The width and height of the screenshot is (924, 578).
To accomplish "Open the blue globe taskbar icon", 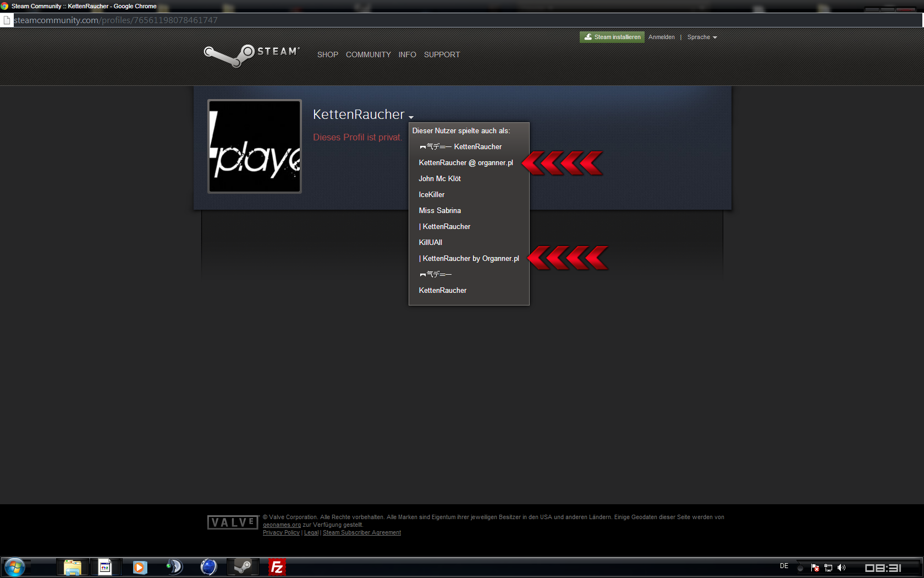I will click(x=208, y=567).
